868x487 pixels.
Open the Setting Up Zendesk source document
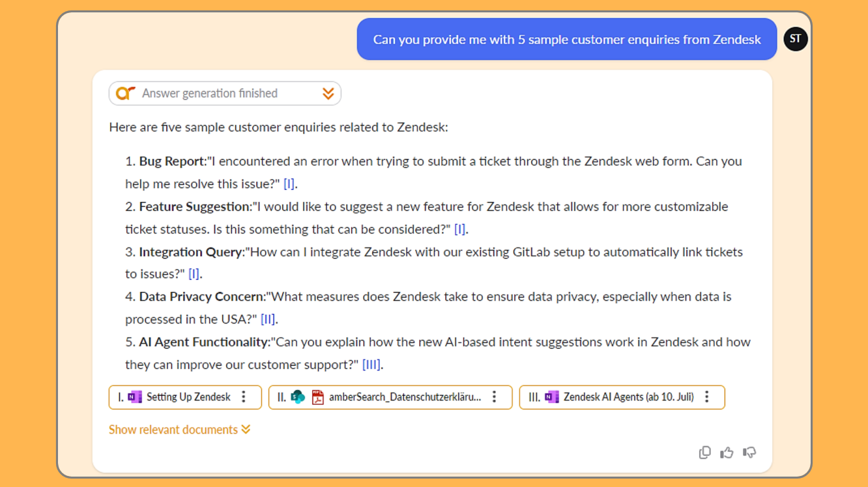(x=185, y=397)
